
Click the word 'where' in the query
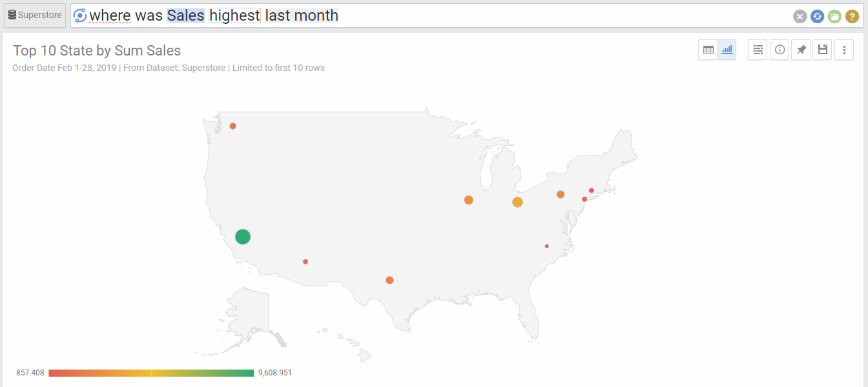[110, 15]
